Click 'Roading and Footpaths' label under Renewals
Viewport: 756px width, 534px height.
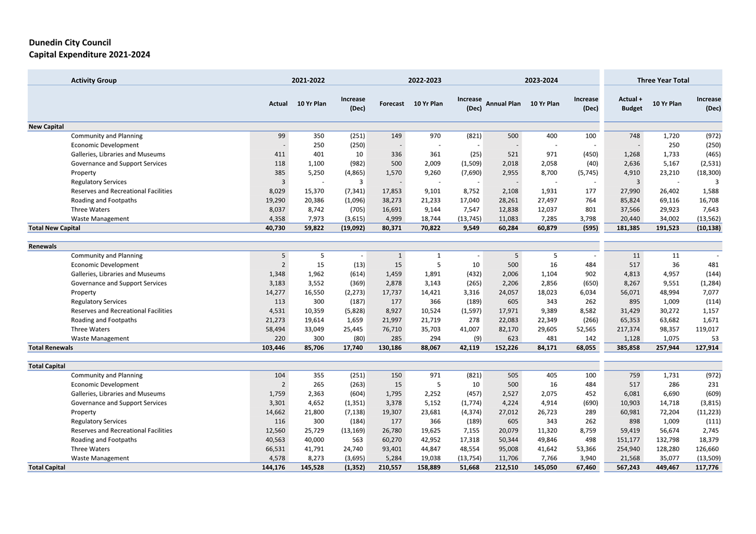pos(104,320)
